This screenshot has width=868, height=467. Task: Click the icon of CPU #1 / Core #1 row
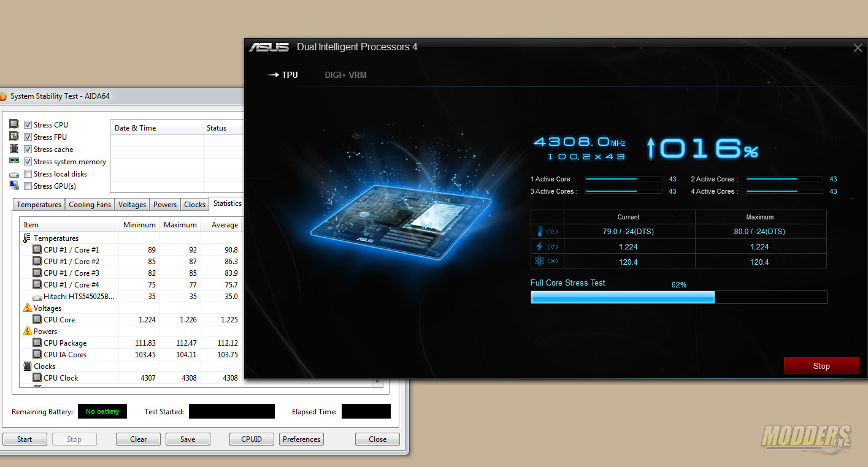coord(37,249)
